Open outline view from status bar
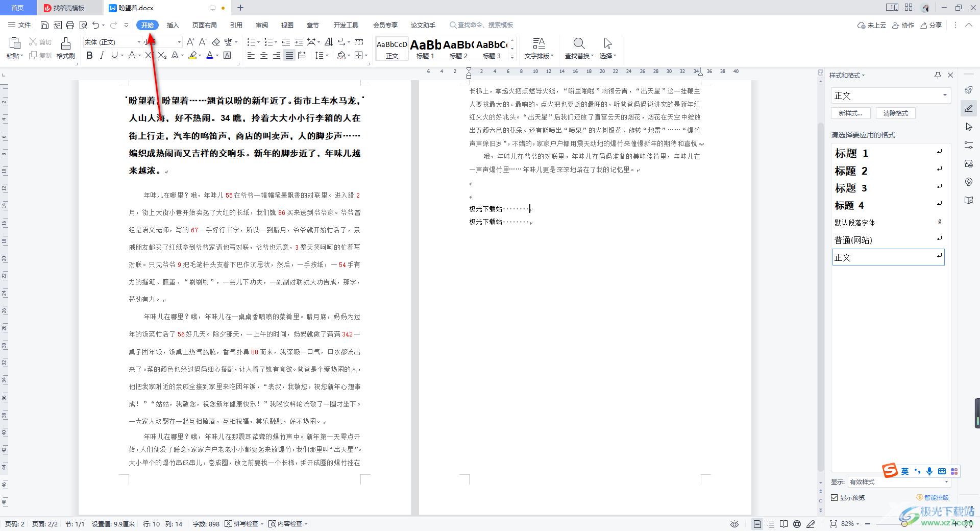 tap(771, 524)
